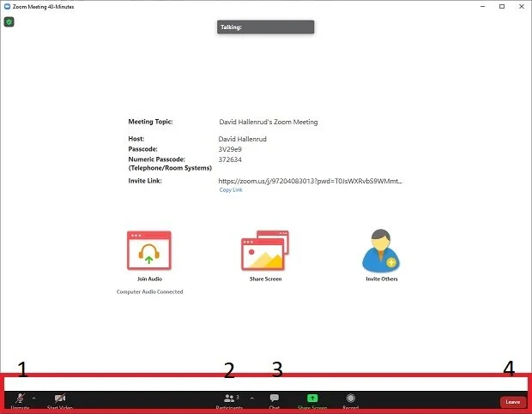Click the green encryption shield icon
This screenshot has height=414, width=532.
coord(9,22)
